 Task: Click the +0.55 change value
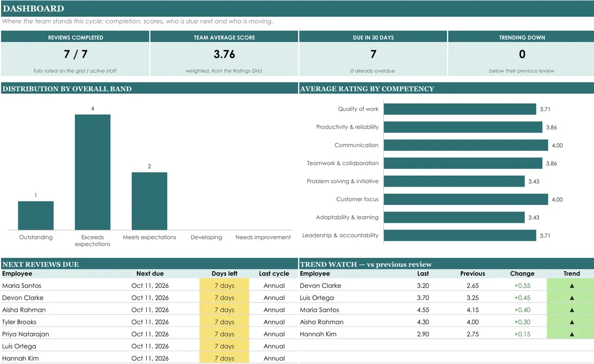click(522, 286)
